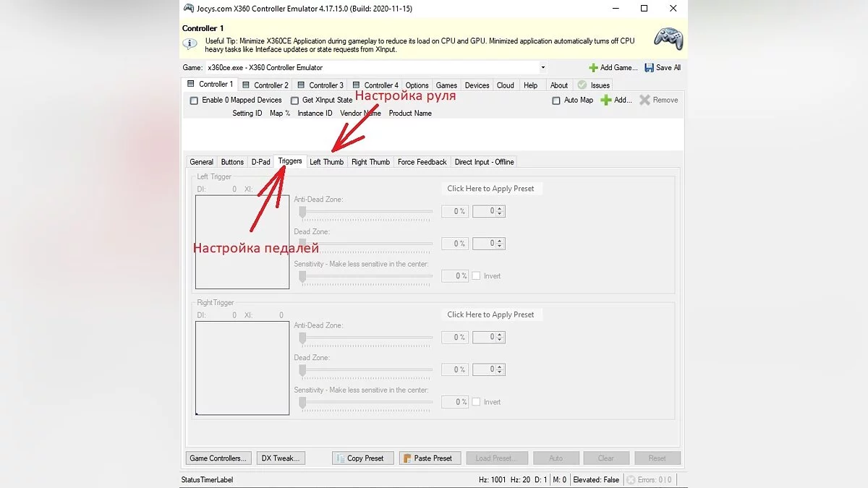Viewport: 868px width, 488px height.
Task: Switch to the Left Thumb tab
Action: (x=326, y=162)
